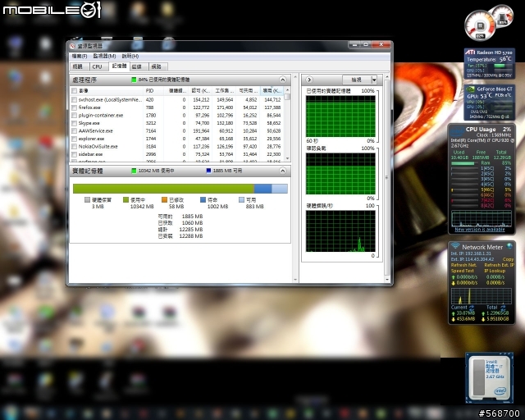The height and width of the screenshot is (420, 525).
Task: Click graphs pane scrollbar down arrow
Action: coord(387,279)
